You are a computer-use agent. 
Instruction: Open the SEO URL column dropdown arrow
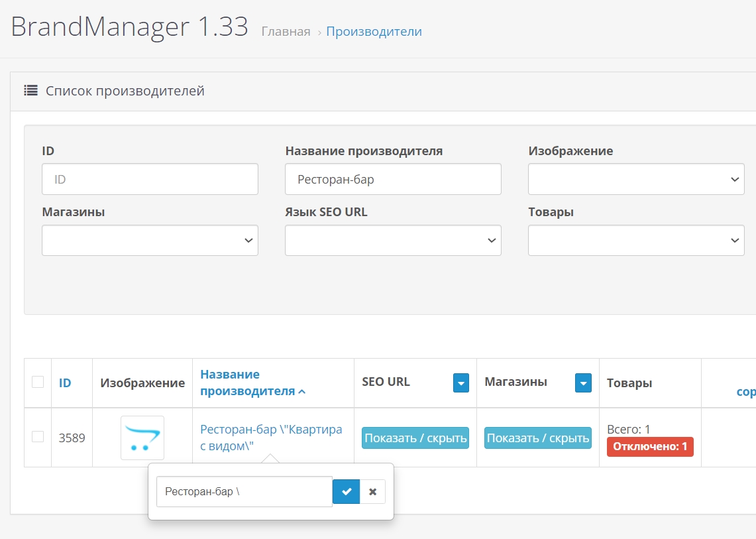coord(461,383)
